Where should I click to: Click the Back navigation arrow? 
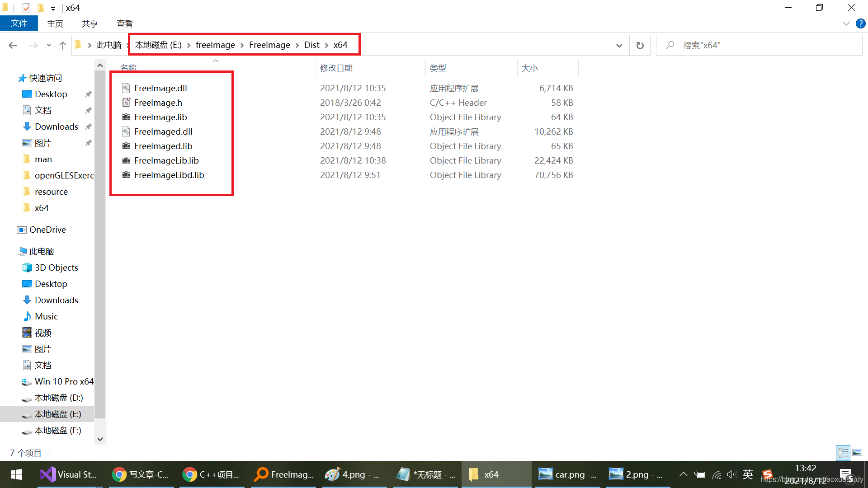click(x=13, y=45)
